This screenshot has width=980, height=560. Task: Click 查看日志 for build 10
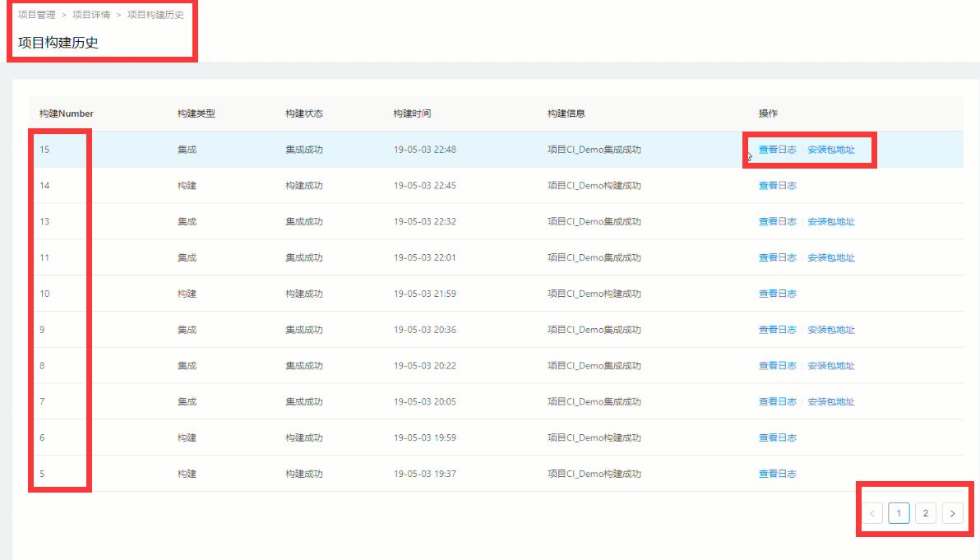(778, 294)
